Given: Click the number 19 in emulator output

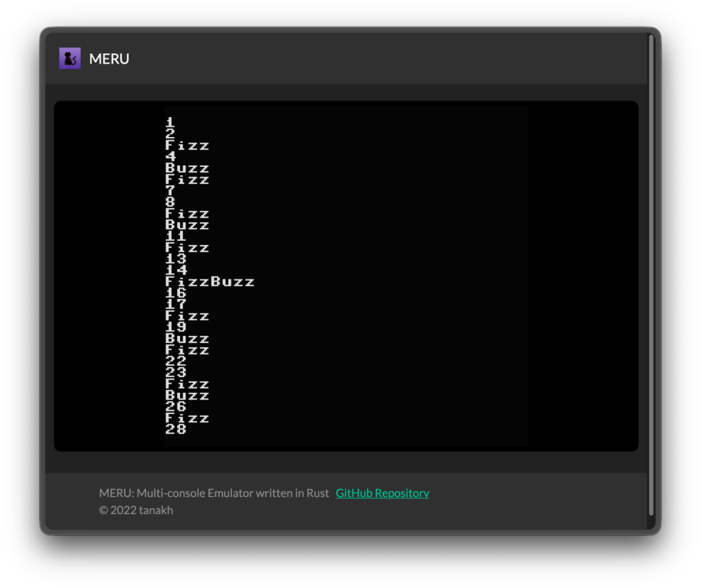Looking at the screenshot, I should 176,327.
